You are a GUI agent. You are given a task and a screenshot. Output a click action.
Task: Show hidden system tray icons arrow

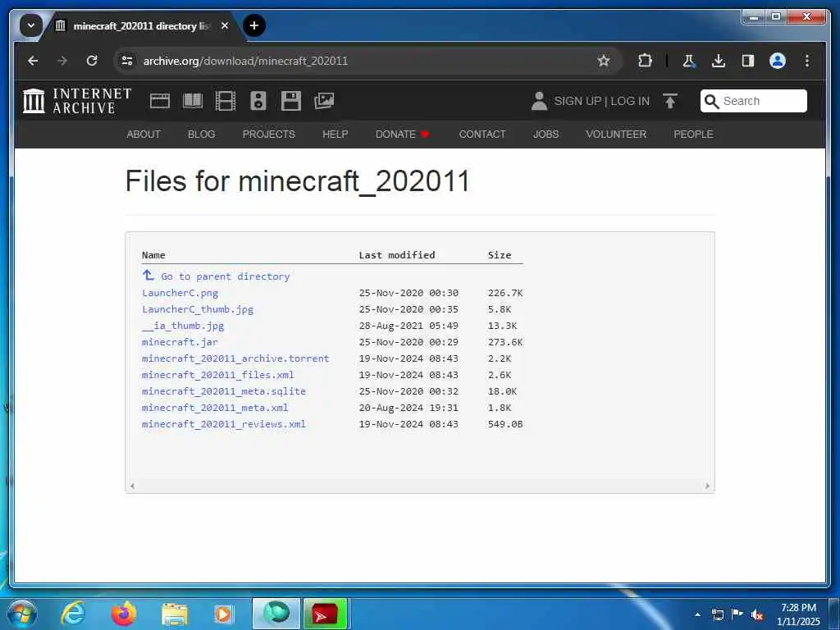tap(697, 614)
